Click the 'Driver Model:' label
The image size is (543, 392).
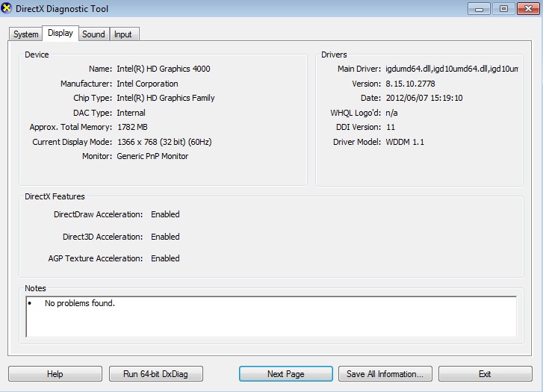(357, 142)
